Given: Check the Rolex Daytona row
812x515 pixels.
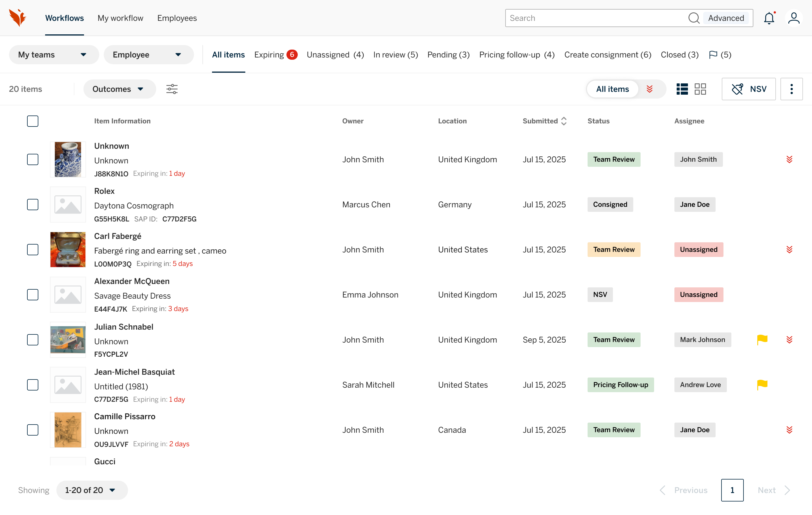Looking at the screenshot, I should 33,205.
